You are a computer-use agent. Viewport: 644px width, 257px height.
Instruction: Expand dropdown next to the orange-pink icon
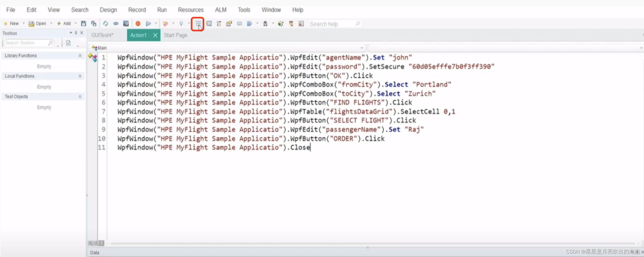(173, 23)
